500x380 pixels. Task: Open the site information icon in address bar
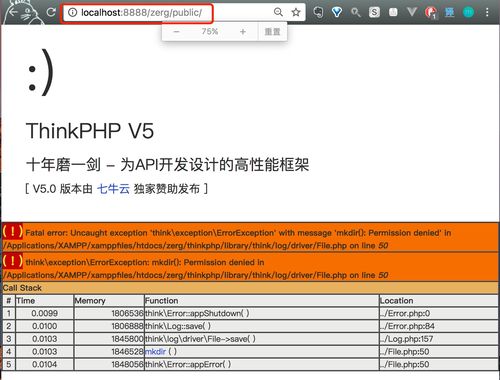[72, 13]
